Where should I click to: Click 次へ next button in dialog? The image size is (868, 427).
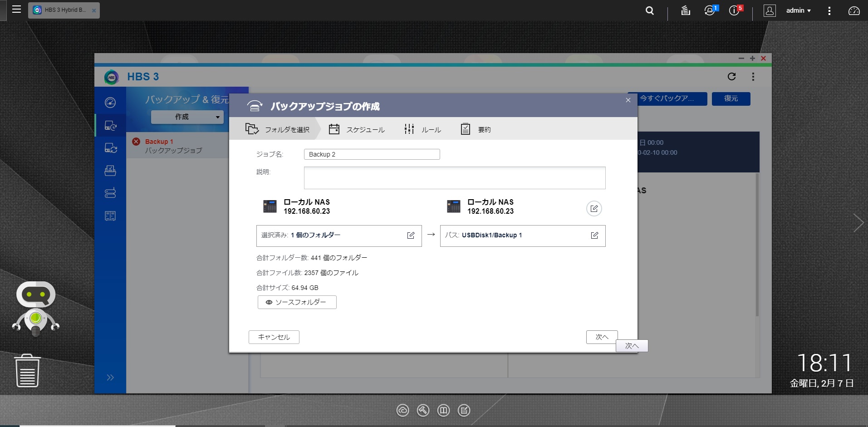(x=602, y=337)
